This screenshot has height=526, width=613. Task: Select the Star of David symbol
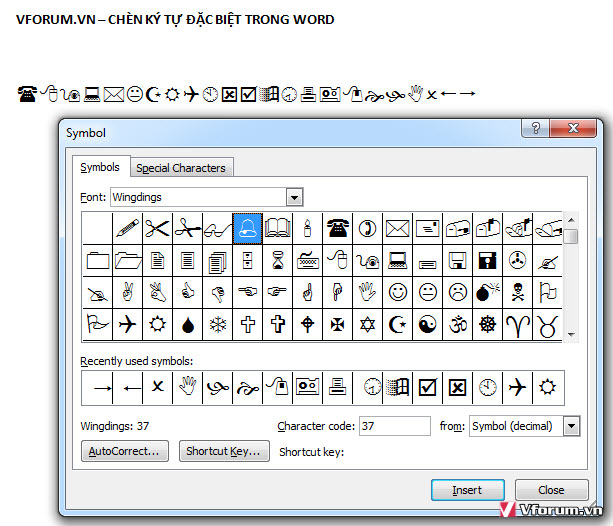click(367, 324)
